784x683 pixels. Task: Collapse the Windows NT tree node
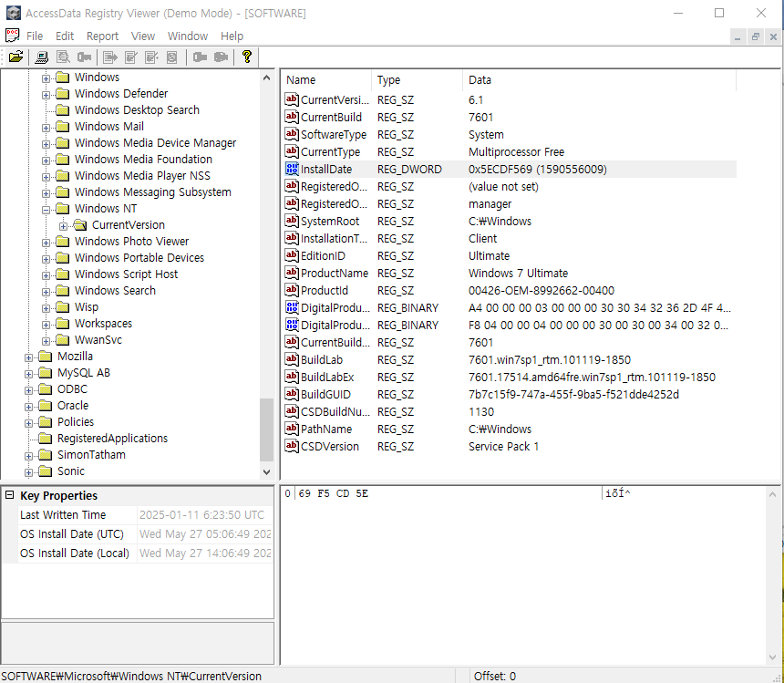[46, 210]
